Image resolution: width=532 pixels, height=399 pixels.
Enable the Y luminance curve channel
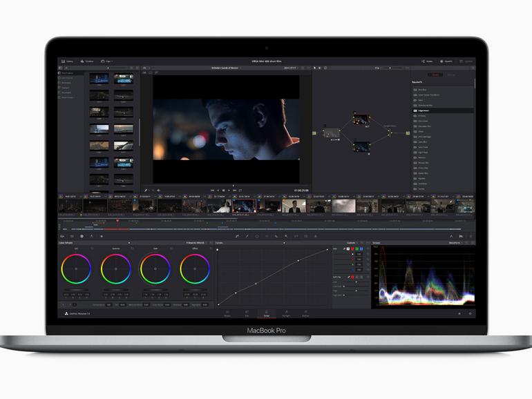tap(348, 249)
